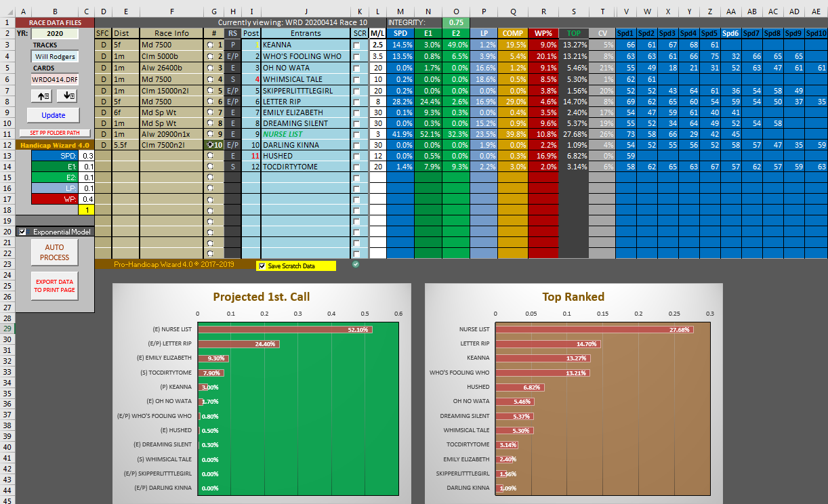Select the race 5 radio button

pos(211,91)
